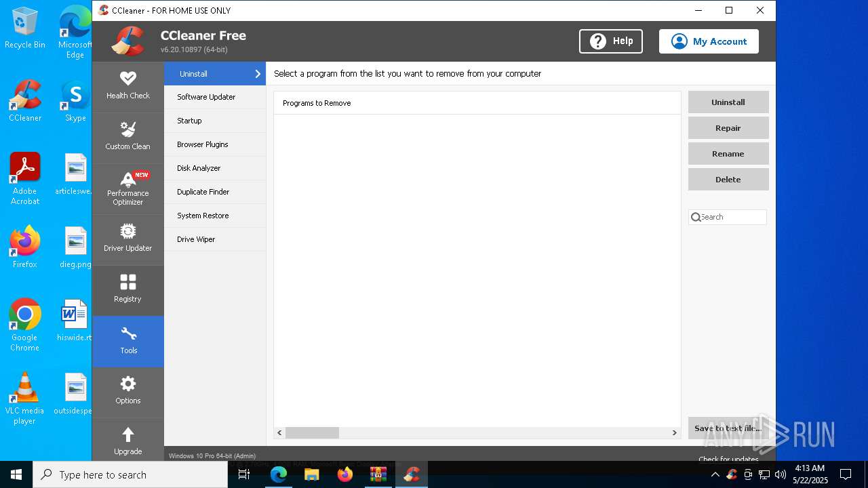
Task: Click the Rename button
Action: pyautogui.click(x=728, y=154)
